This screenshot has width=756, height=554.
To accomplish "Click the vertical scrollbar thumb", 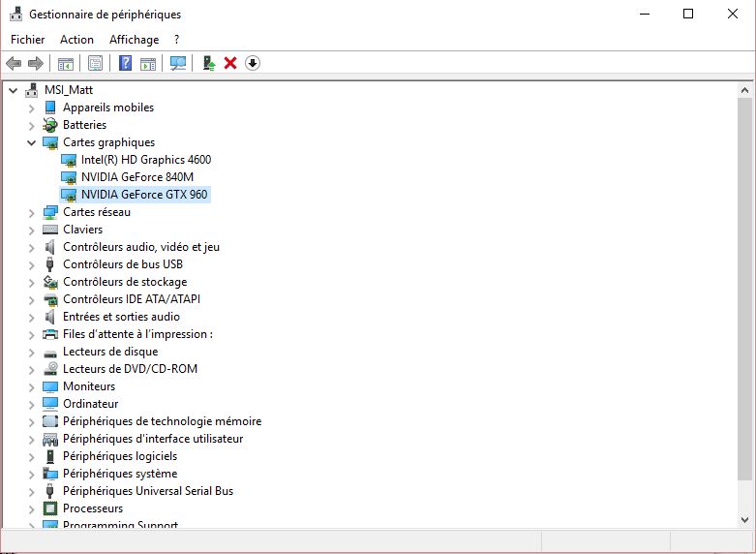I will [x=744, y=289].
